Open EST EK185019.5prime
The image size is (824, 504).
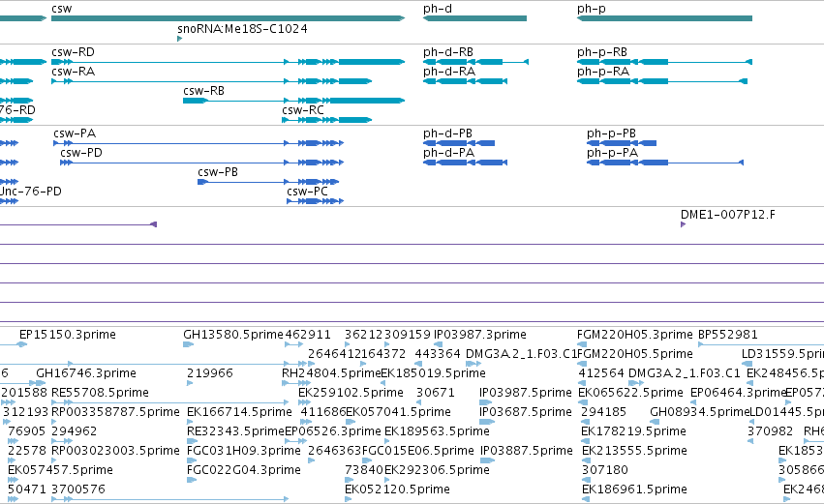(x=434, y=373)
